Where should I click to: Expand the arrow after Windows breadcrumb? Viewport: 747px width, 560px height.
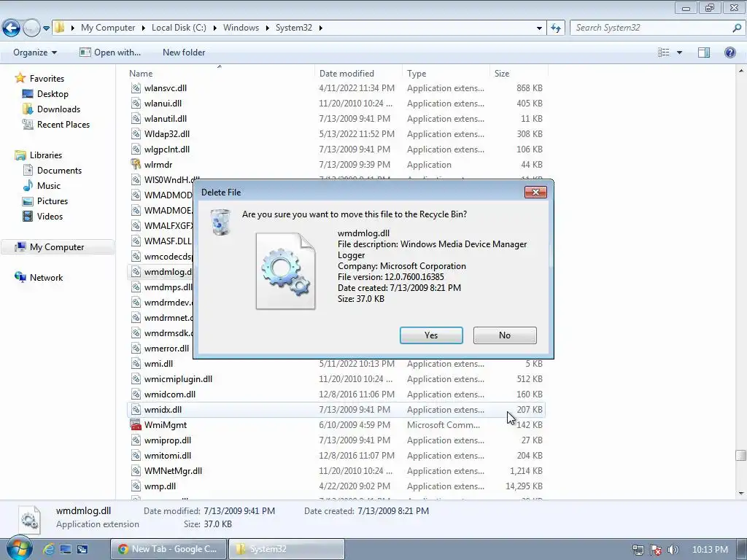[267, 28]
